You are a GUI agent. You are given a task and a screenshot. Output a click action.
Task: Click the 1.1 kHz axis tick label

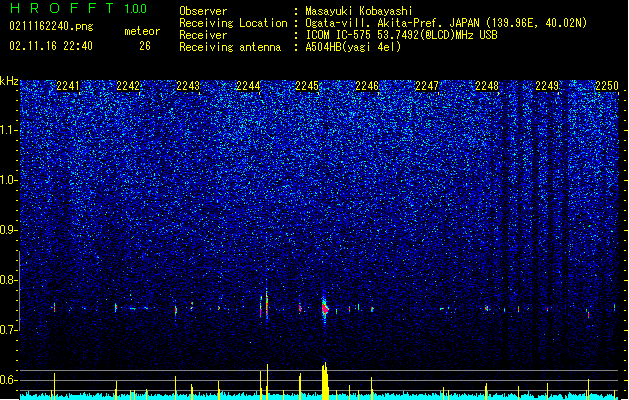9,130
